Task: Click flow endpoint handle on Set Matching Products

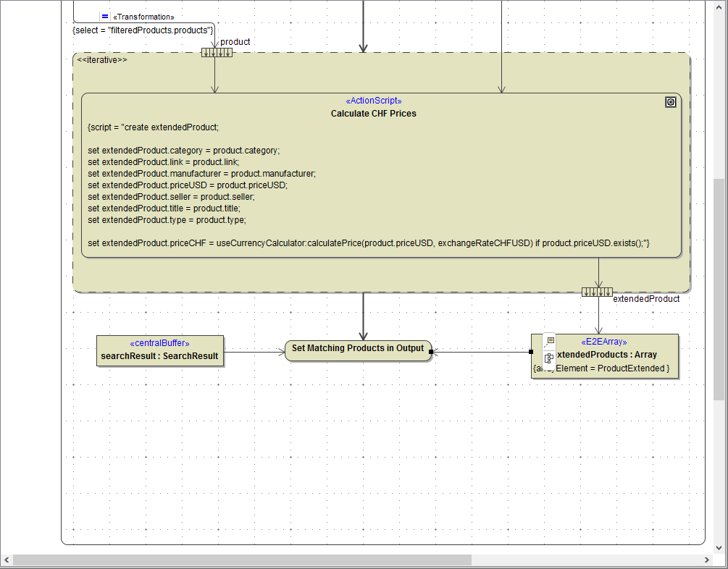Action: 431,352
